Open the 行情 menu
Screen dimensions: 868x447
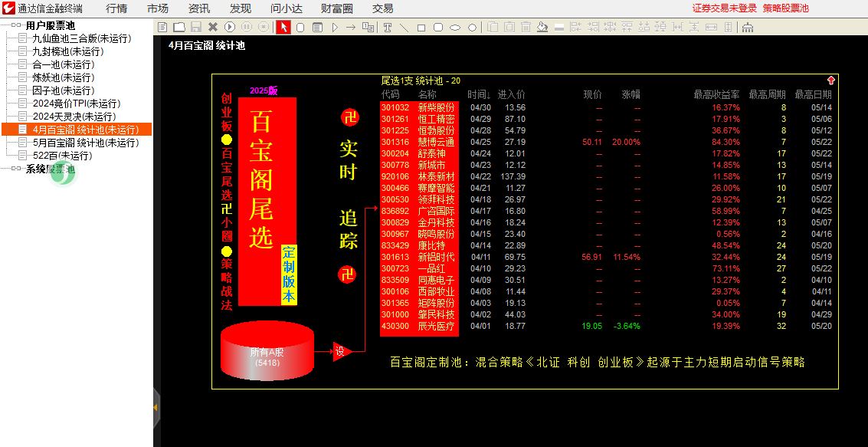pos(116,8)
